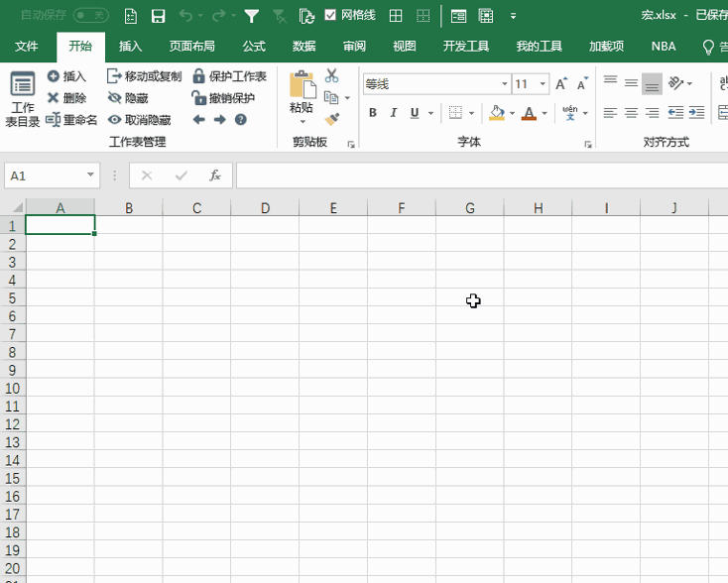Increase font size with large A icon
The width and height of the screenshot is (728, 583).
tap(561, 83)
